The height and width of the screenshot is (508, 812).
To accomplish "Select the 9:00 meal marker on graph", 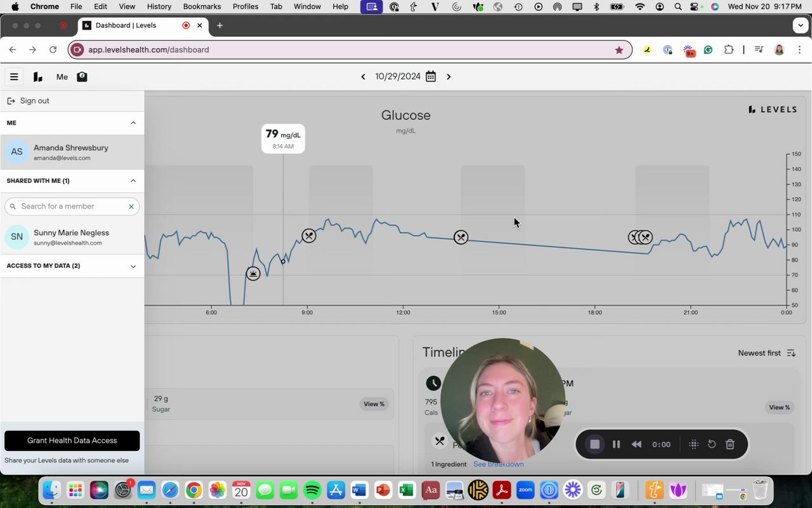I will [308, 236].
